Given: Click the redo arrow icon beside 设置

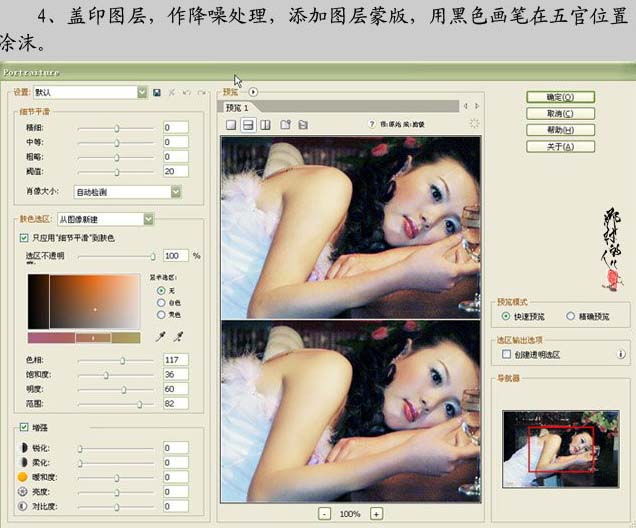Looking at the screenshot, I should (x=201, y=92).
